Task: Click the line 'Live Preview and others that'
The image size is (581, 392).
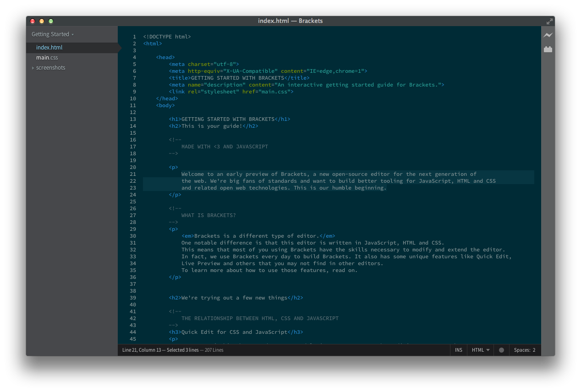Action: click(282, 263)
